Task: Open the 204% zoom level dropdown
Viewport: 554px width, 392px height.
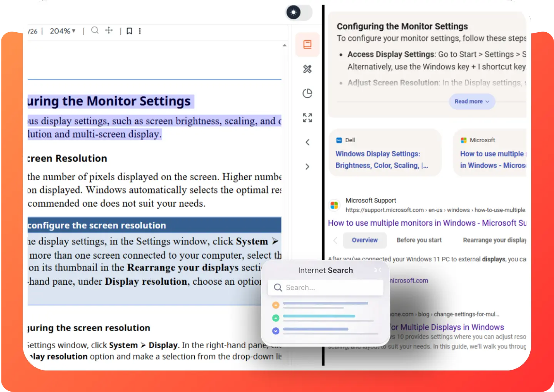Action: coord(63,31)
